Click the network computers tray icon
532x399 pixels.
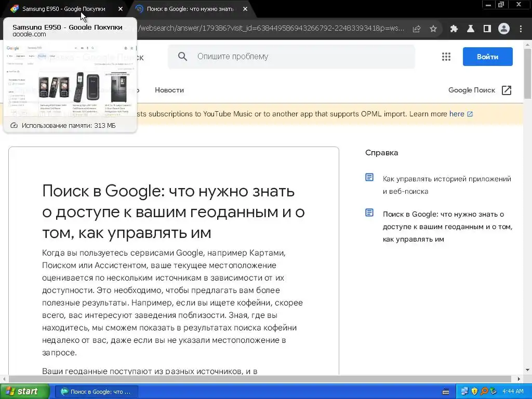tap(464, 392)
